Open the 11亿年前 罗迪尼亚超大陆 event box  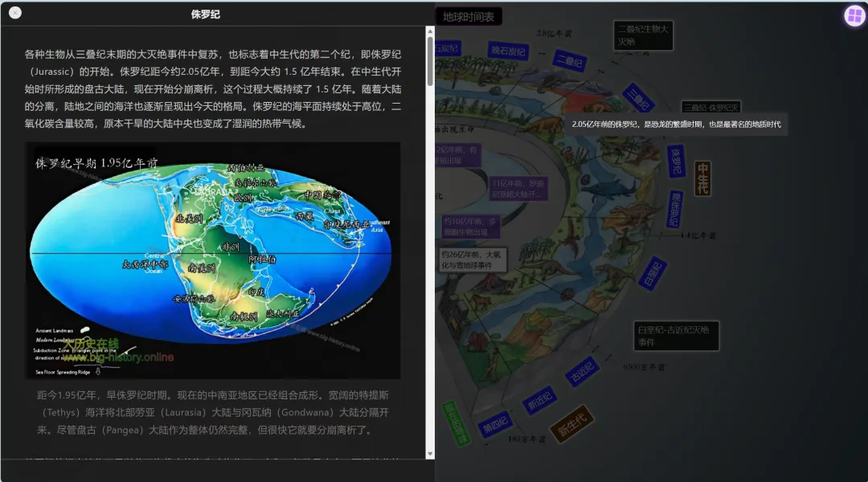[x=518, y=189]
